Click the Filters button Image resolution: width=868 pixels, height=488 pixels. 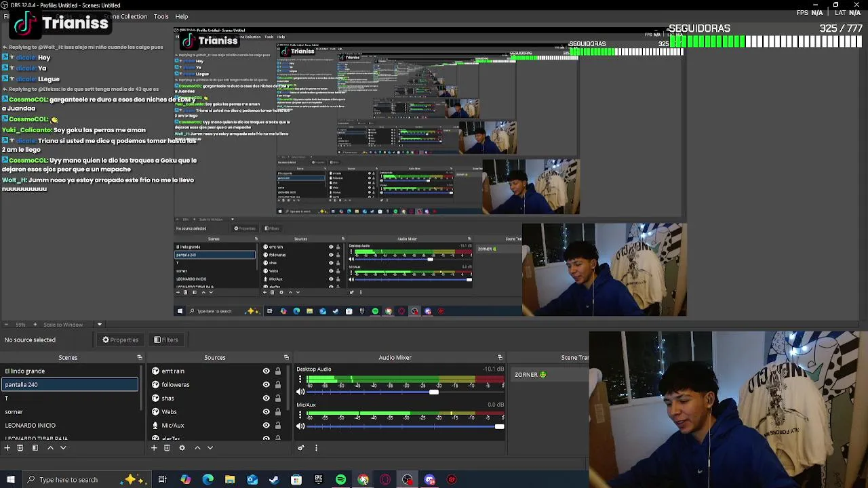coord(166,340)
